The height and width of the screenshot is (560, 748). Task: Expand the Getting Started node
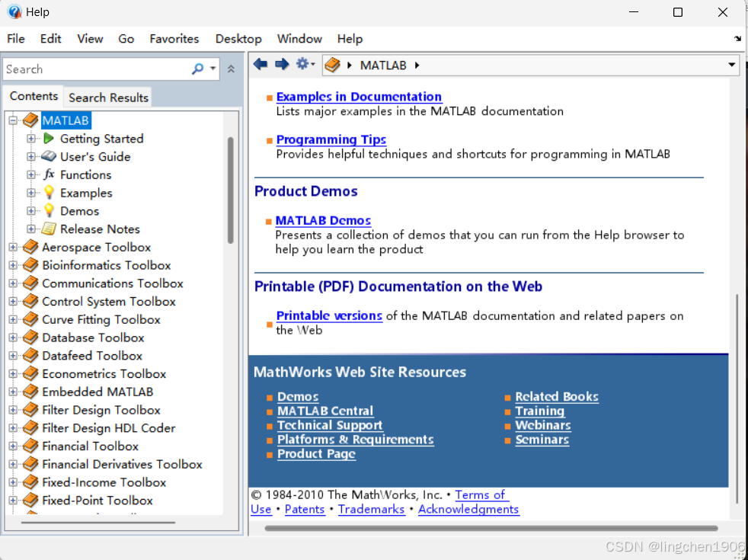pyautogui.click(x=31, y=139)
